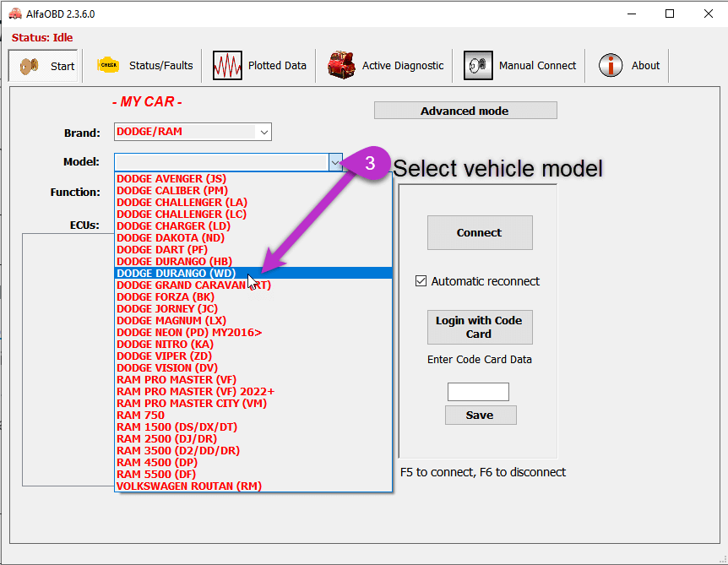Click the AlfaOBD app icon in title bar
Viewport: 728px width, 565px height.
pyautogui.click(x=15, y=14)
